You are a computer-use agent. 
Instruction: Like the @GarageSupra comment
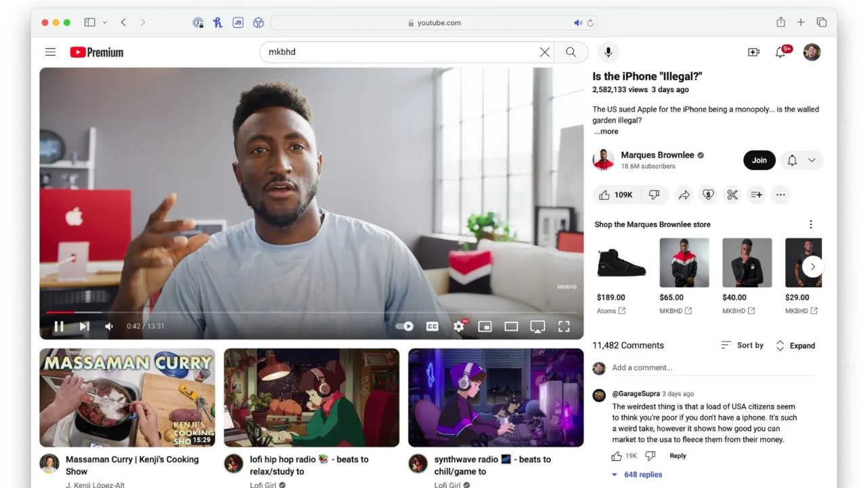coord(616,456)
